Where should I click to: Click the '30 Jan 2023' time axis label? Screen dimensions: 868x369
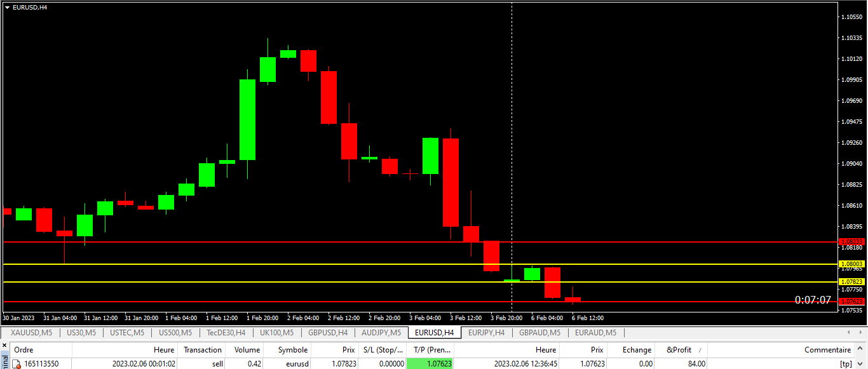tap(18, 318)
